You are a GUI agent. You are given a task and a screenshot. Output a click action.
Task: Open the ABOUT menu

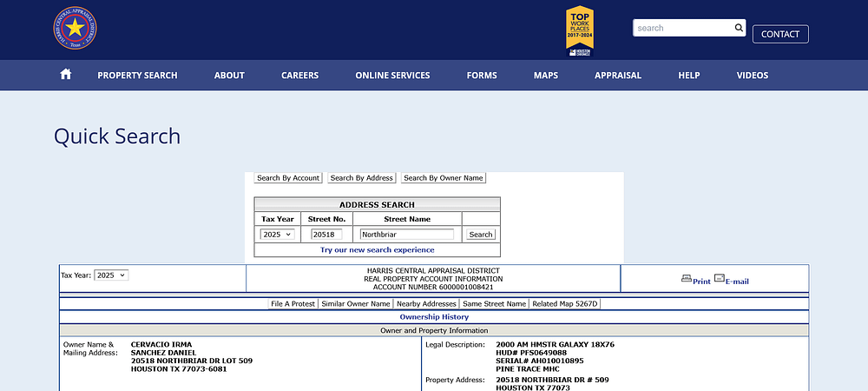[229, 76]
